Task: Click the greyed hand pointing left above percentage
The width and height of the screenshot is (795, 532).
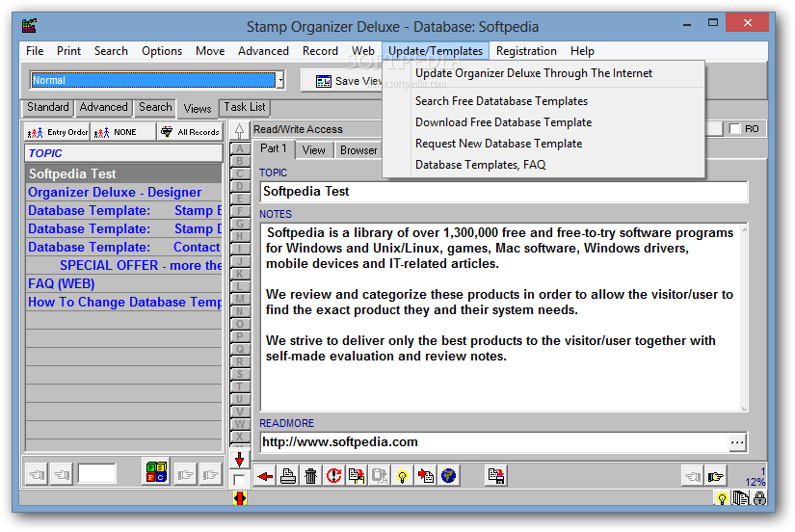Action: 693,476
